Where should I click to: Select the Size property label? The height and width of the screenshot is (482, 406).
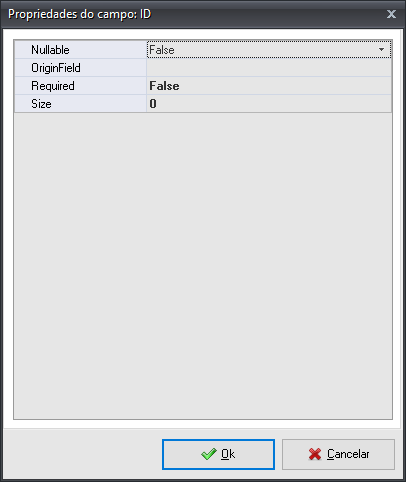click(x=41, y=104)
